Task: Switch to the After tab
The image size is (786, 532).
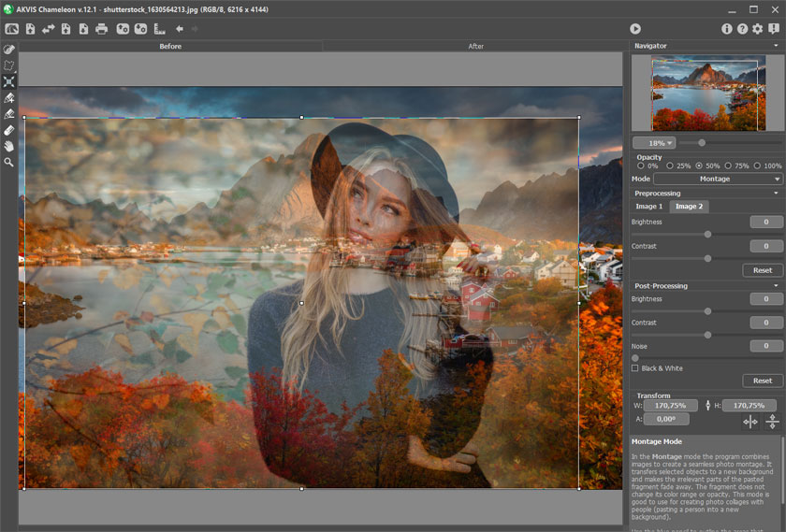Action: click(x=475, y=46)
